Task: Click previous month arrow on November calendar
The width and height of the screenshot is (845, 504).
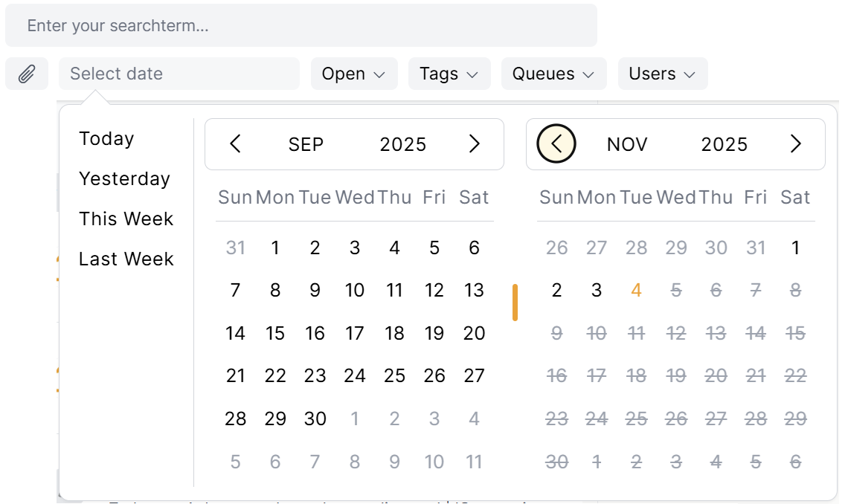Action: point(556,144)
